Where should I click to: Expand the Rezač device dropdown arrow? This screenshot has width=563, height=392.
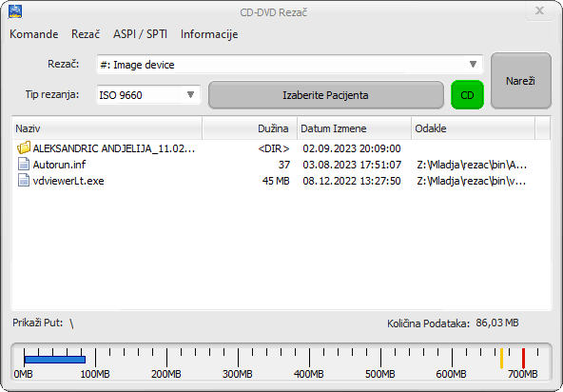click(x=473, y=65)
